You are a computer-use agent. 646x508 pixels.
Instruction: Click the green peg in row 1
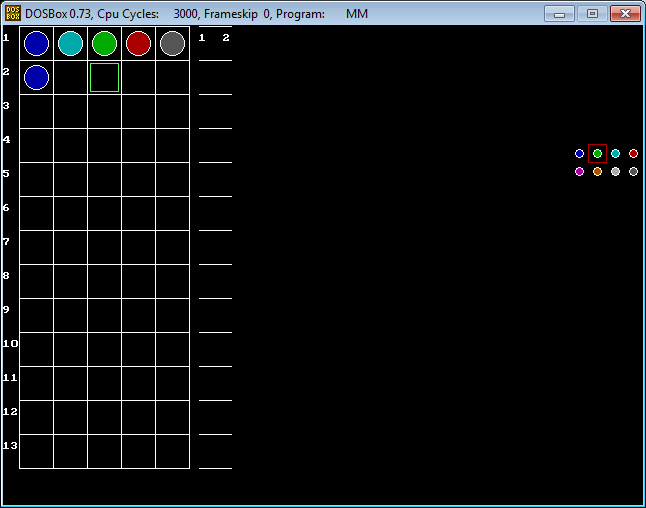[x=105, y=44]
